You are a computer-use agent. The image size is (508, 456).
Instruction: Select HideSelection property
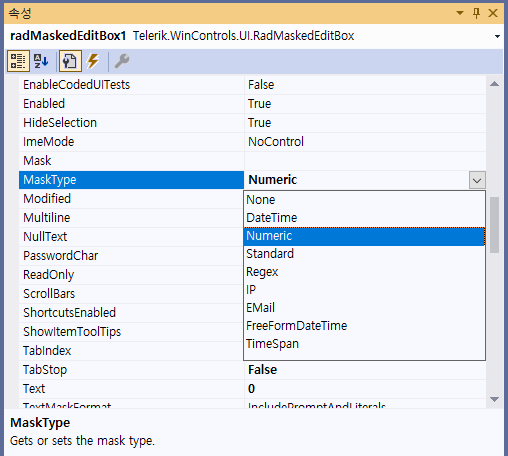(x=131, y=123)
